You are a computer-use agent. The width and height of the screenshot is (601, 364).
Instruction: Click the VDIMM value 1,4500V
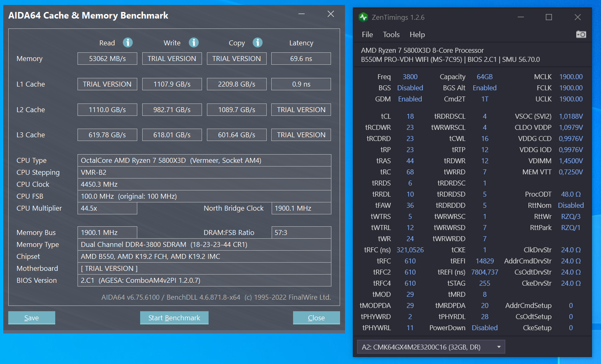(571, 161)
